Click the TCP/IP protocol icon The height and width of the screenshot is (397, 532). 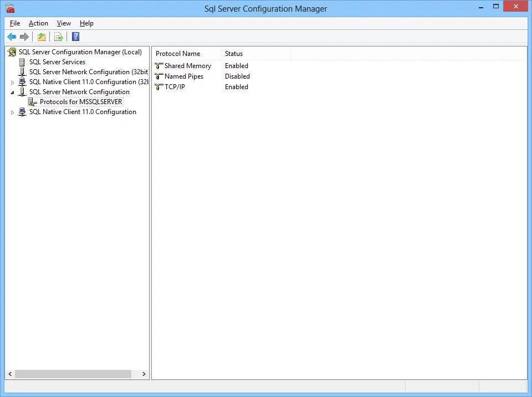[x=159, y=87]
